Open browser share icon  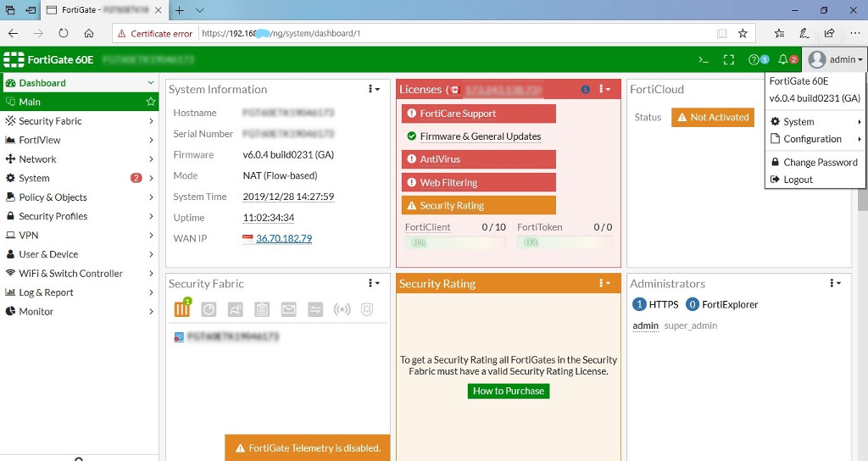click(x=829, y=33)
